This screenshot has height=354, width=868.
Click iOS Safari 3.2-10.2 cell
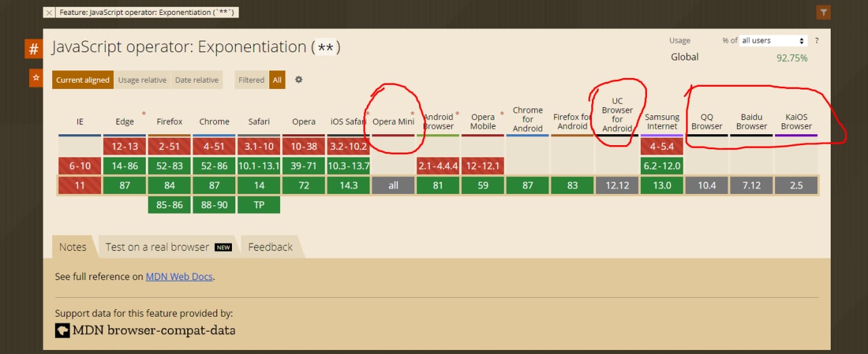349,146
